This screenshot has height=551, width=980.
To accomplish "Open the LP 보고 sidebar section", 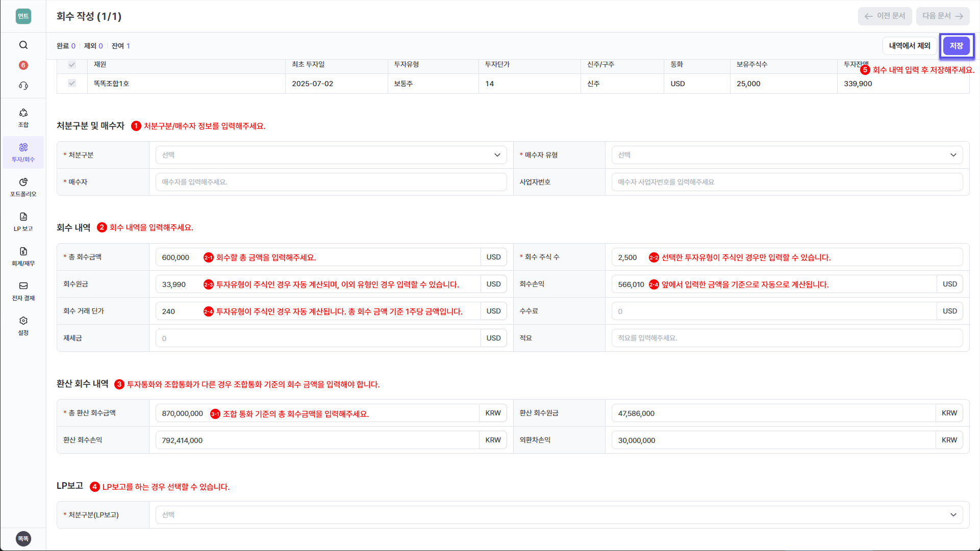I will tap(23, 222).
